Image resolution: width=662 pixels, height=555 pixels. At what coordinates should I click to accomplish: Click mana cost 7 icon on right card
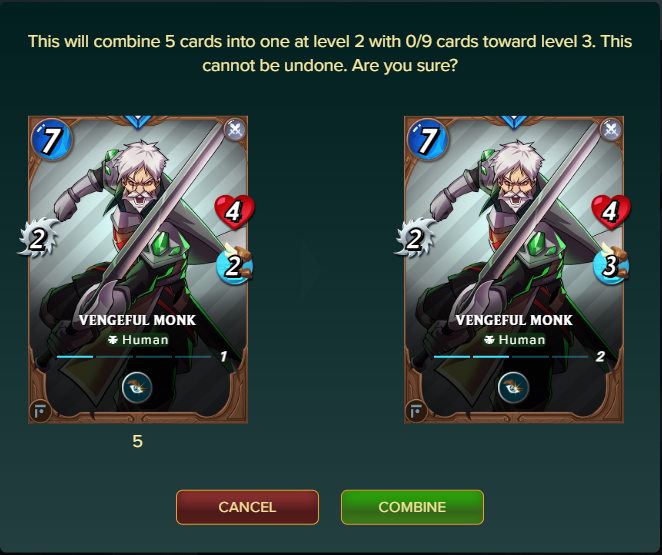coord(427,139)
